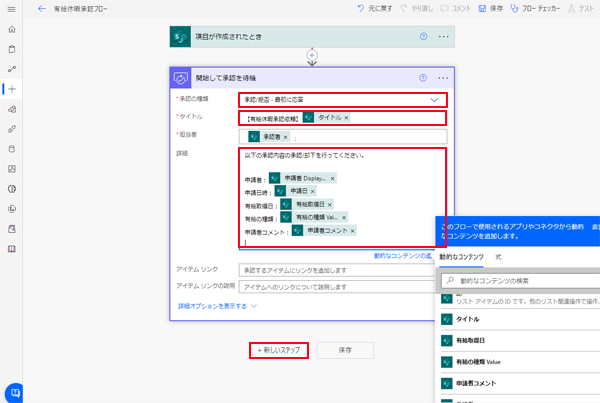Switch to the 動的なコンテンツ tab
Screen dimensions: 600x403
pyautogui.click(x=461, y=257)
